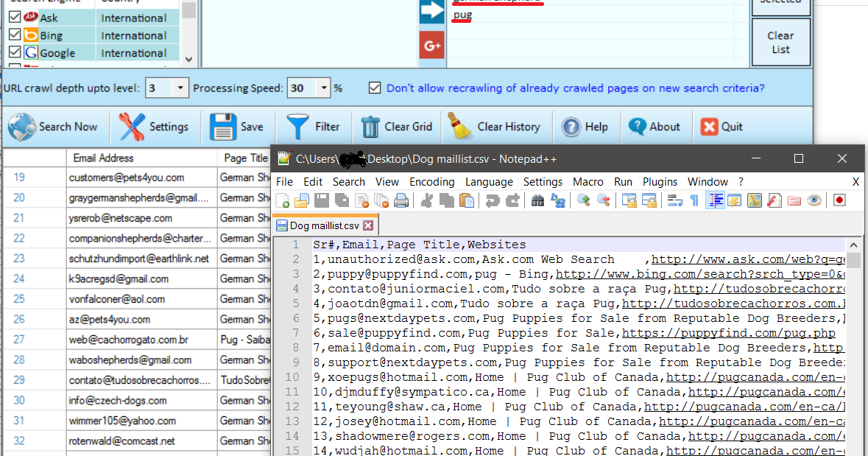Viewport: 868px width, 456px height.
Task: Disable recrawling of already crawled pages
Action: 375,88
